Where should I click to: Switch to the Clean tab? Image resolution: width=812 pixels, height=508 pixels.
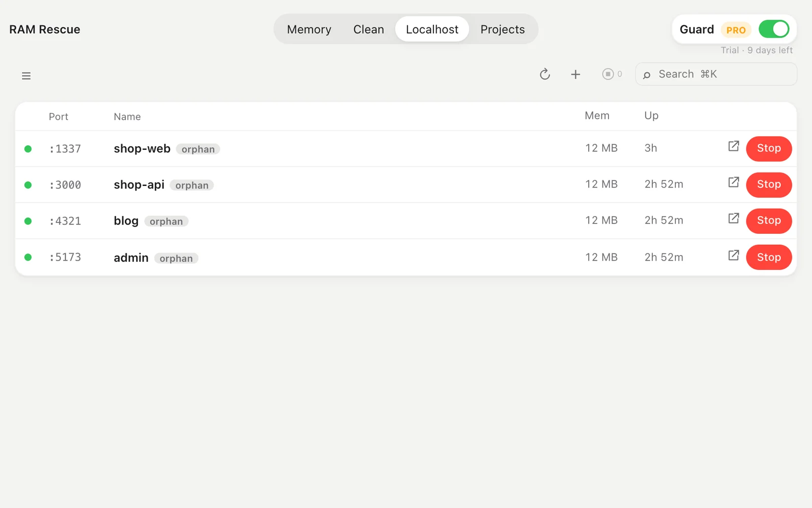(x=368, y=29)
